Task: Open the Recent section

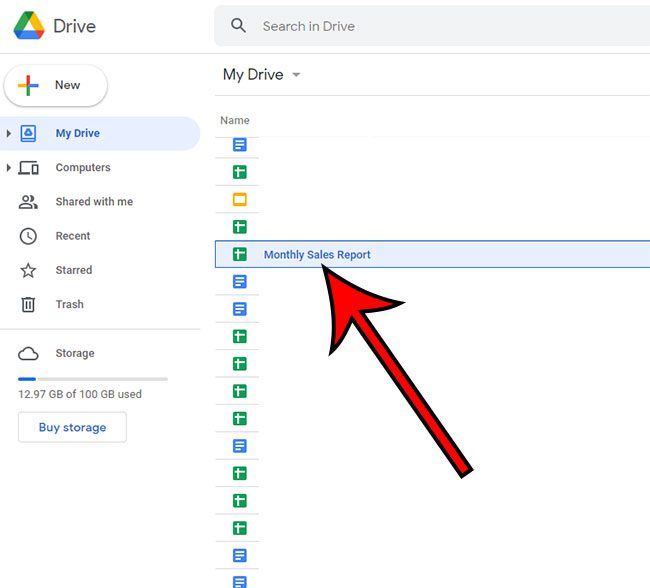Action: click(73, 236)
